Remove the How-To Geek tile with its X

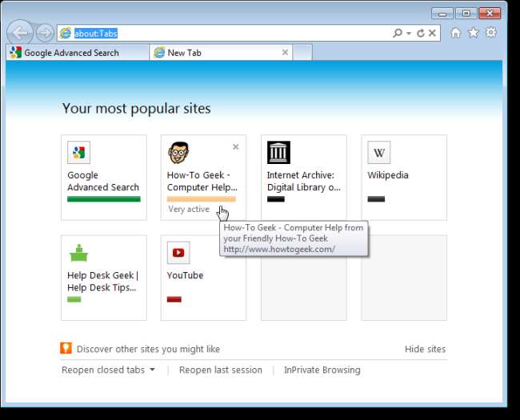coord(236,147)
